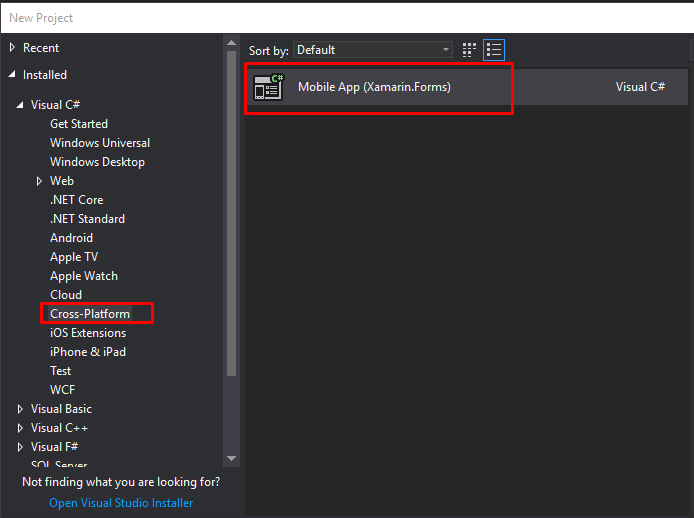Image resolution: width=694 pixels, height=518 pixels.
Task: Click the tree scrollbar thumb
Action: pos(231,213)
